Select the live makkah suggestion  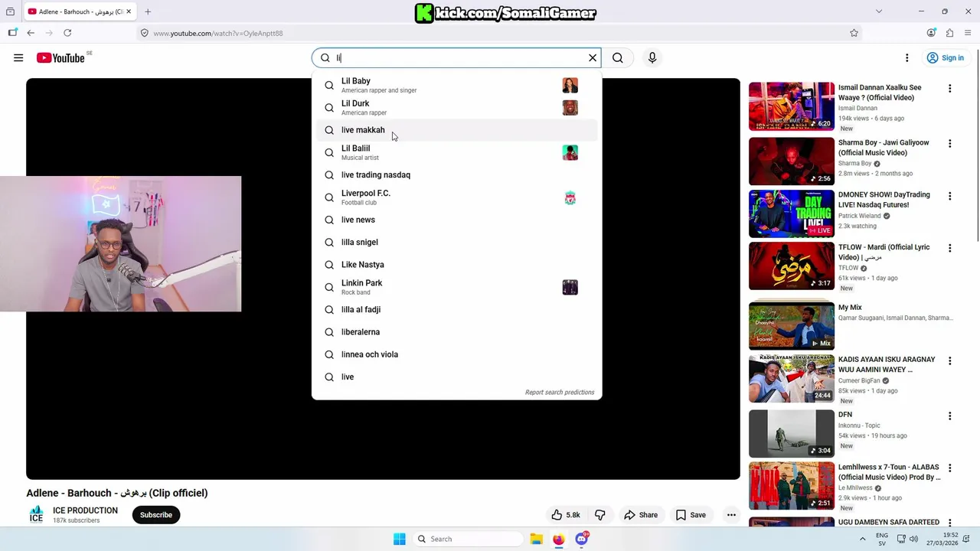point(457,130)
